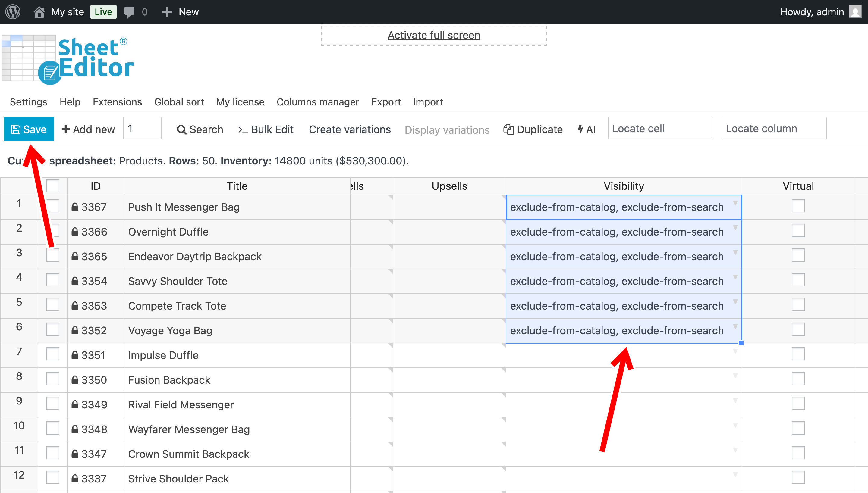Image resolution: width=868 pixels, height=493 pixels.
Task: Open the Export menu item
Action: click(385, 102)
